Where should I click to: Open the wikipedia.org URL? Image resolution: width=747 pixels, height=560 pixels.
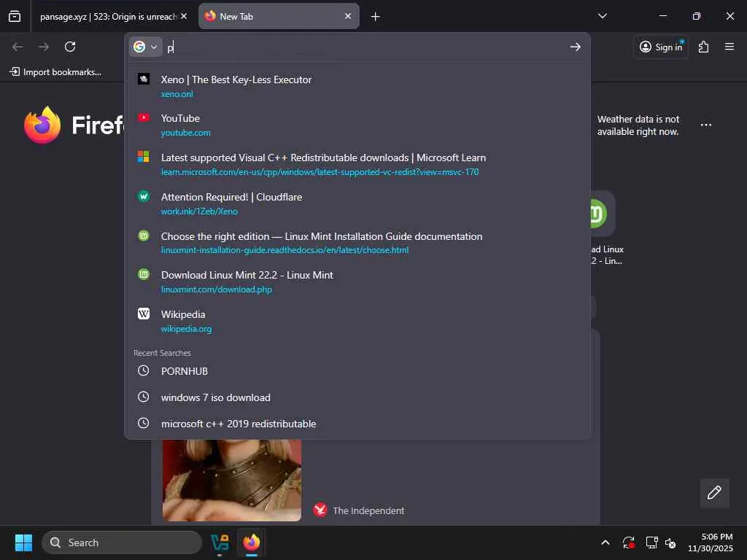[186, 329]
